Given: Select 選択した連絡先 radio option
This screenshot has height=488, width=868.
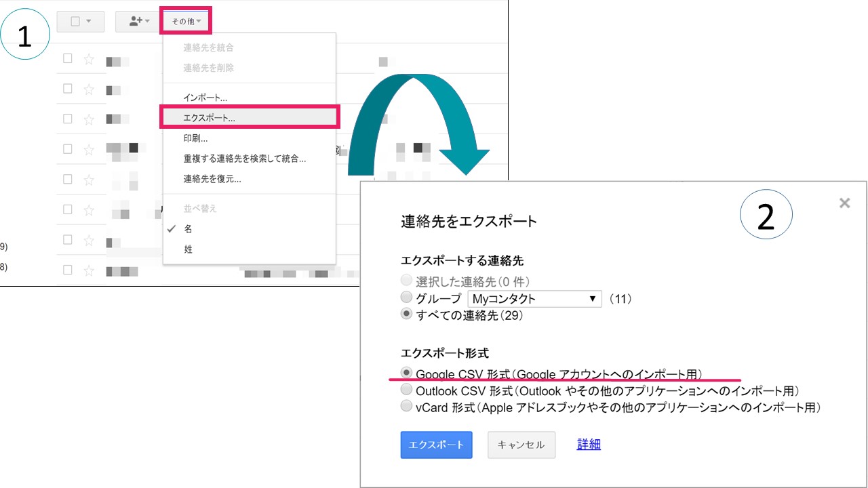Looking at the screenshot, I should click(406, 280).
